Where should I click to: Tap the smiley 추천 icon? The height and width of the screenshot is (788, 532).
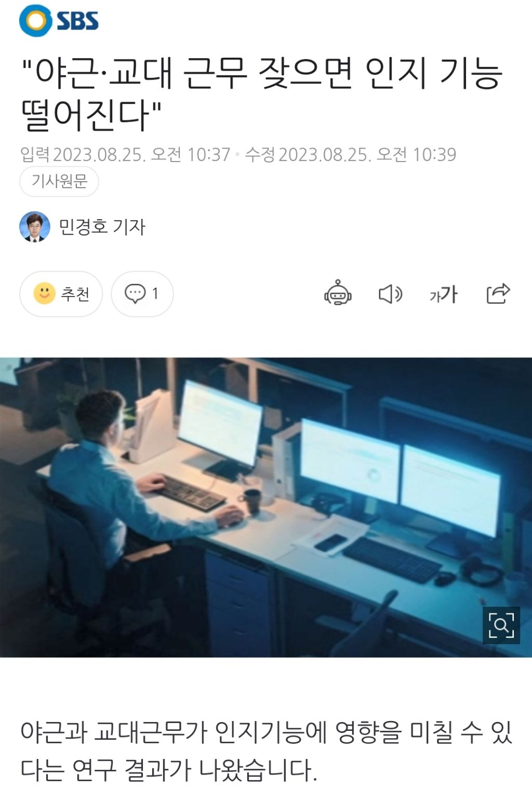45,293
